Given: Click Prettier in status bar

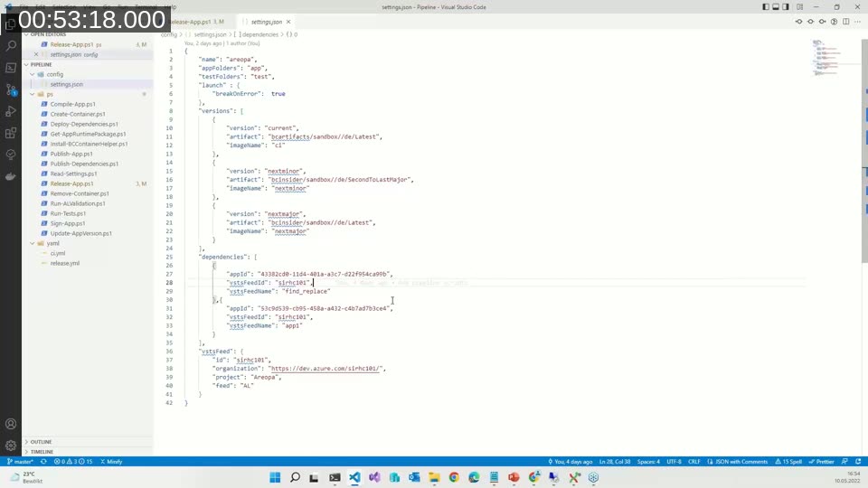Looking at the screenshot, I should click(822, 462).
